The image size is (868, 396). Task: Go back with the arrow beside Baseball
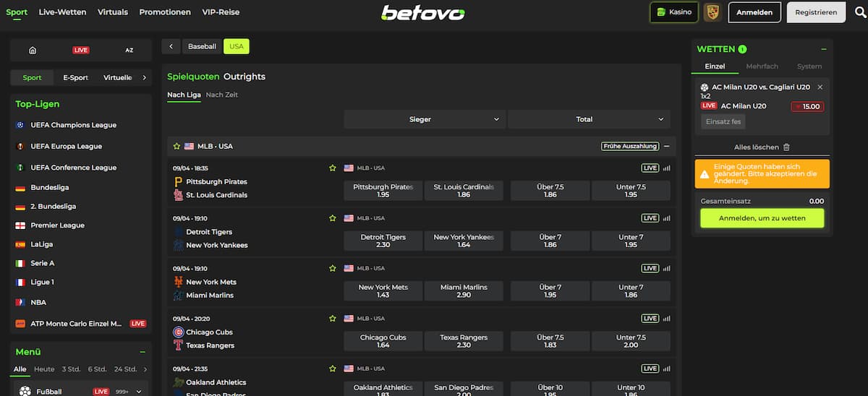pyautogui.click(x=171, y=46)
